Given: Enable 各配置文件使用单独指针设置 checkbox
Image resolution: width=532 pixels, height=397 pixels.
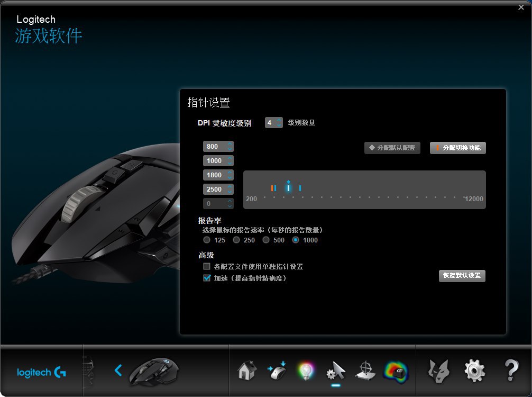Looking at the screenshot, I should (x=207, y=266).
